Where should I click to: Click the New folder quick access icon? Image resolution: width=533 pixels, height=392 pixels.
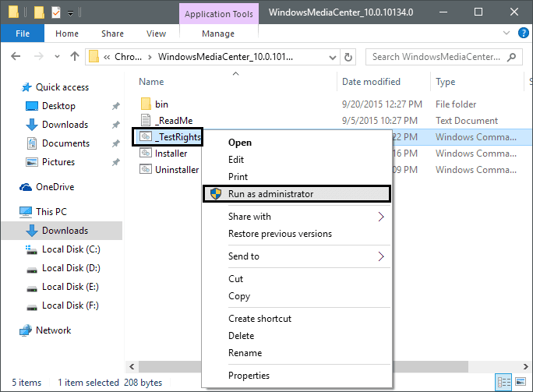pyautogui.click(x=39, y=12)
